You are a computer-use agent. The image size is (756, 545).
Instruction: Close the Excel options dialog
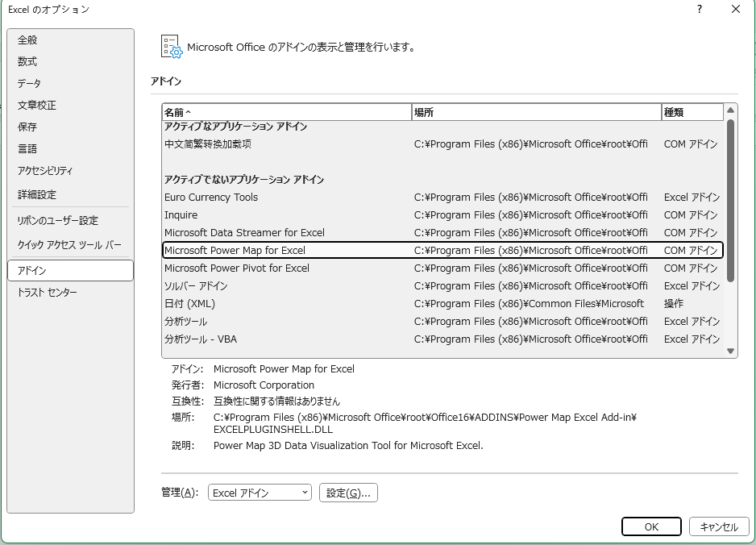pyautogui.click(x=735, y=10)
